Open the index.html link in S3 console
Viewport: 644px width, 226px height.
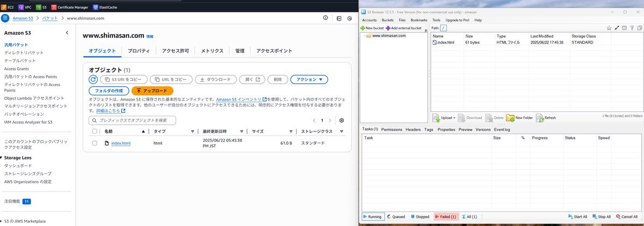pyautogui.click(x=121, y=143)
